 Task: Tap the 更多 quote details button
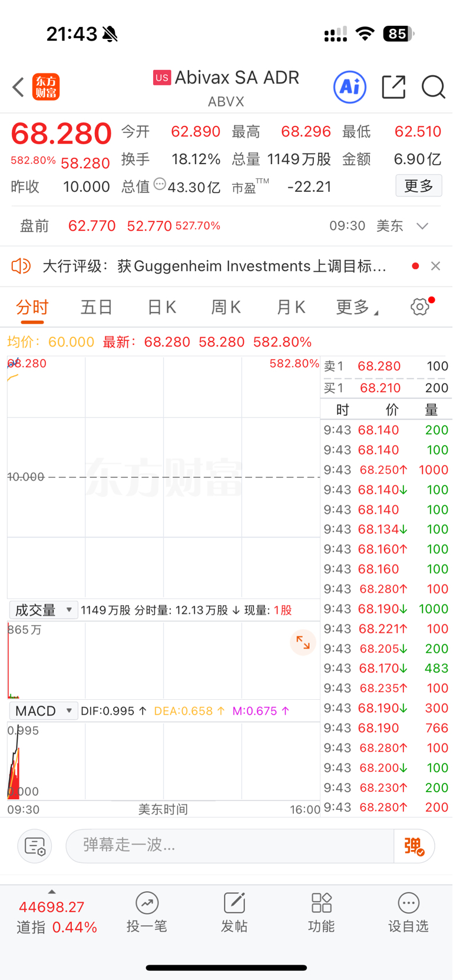pyautogui.click(x=419, y=186)
